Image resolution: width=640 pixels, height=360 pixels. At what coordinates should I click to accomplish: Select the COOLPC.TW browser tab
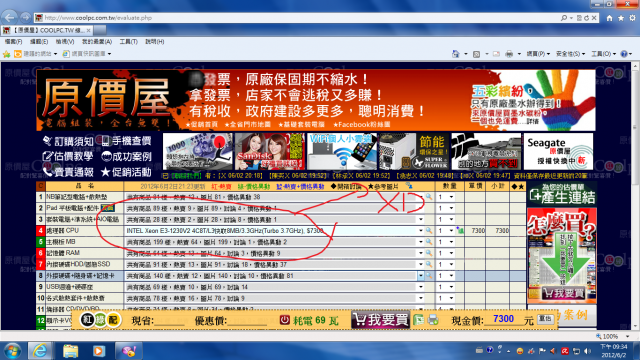click(x=47, y=30)
